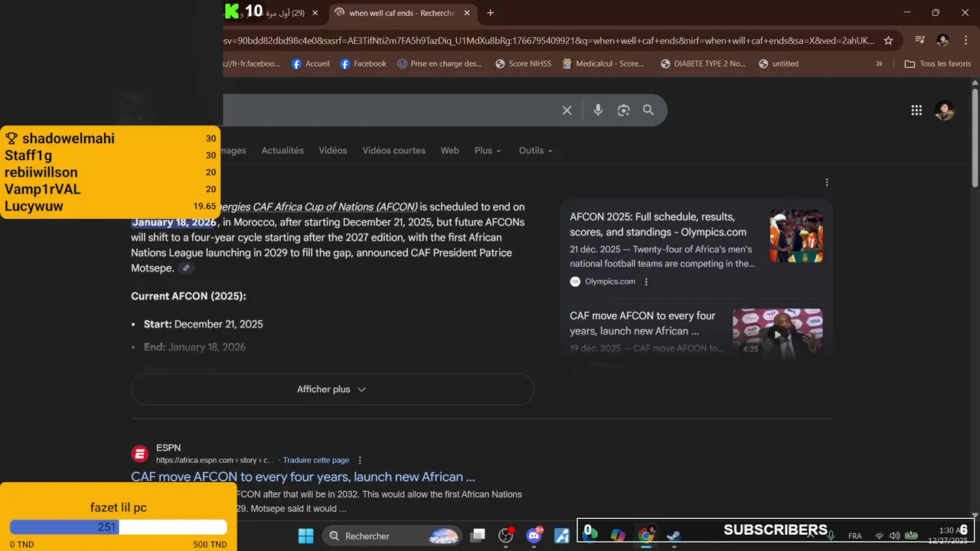The height and width of the screenshot is (551, 980).
Task: Open ESPN result three-dot menu
Action: click(x=360, y=460)
